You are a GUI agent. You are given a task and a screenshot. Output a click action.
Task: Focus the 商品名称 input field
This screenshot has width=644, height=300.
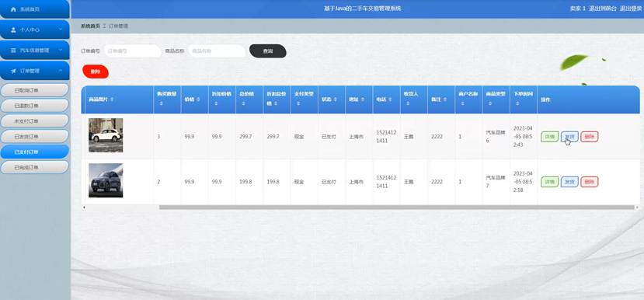217,51
